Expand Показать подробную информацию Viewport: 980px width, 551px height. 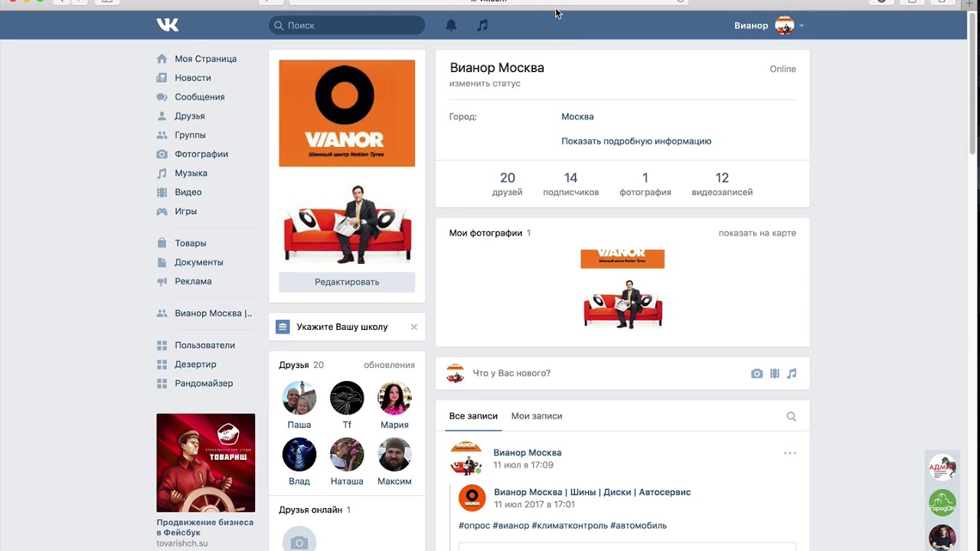tap(636, 141)
